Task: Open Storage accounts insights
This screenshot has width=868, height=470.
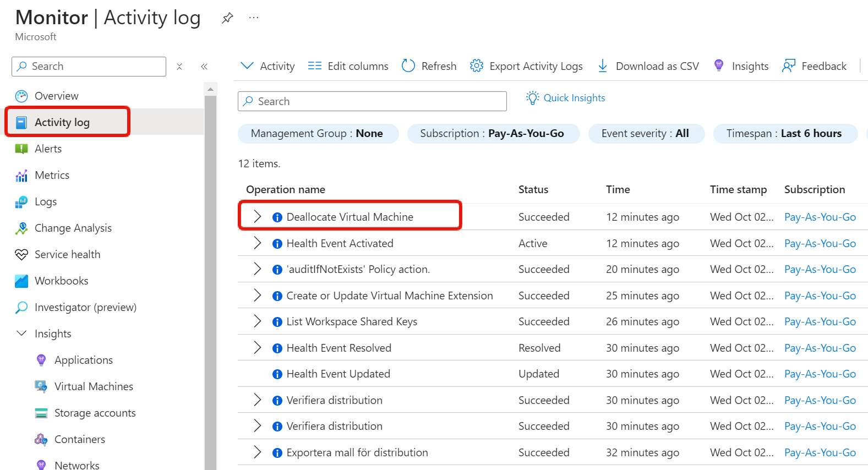Action: tap(95, 413)
